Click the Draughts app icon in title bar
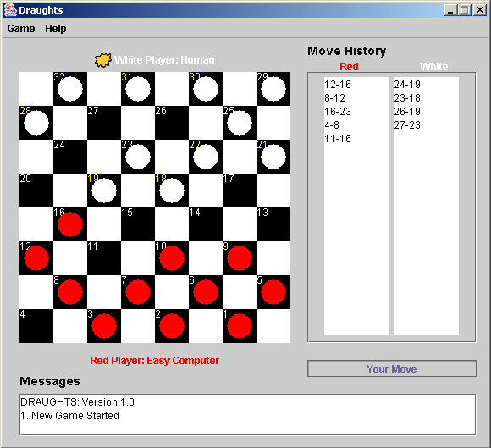This screenshot has height=448, width=491. [x=10, y=10]
